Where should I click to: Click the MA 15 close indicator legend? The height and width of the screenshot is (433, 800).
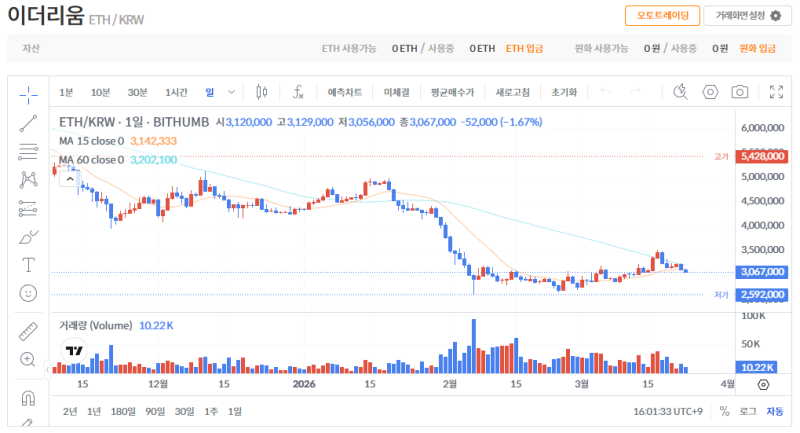click(91, 141)
